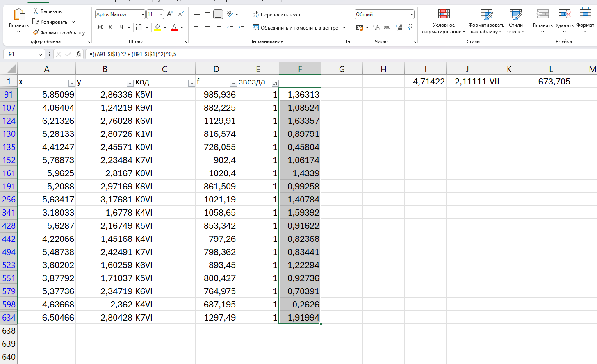Click Insert Function fx icon
This screenshot has width=597, height=364.
[79, 54]
